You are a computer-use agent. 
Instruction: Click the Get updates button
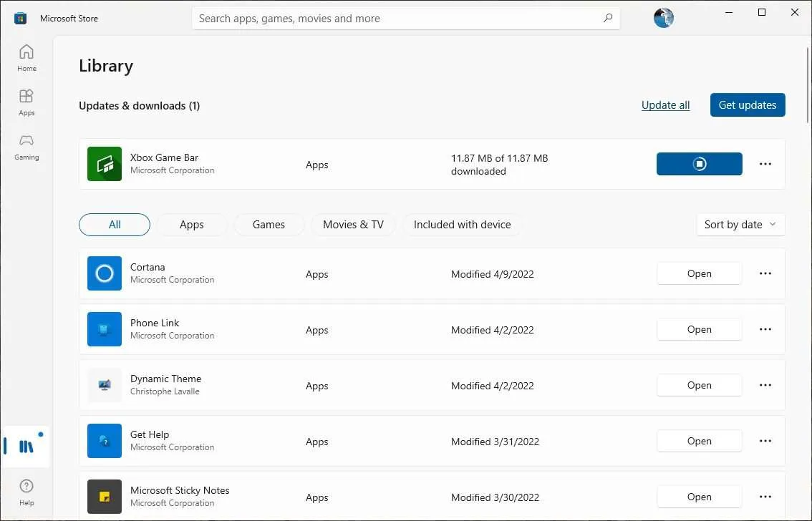click(x=748, y=105)
